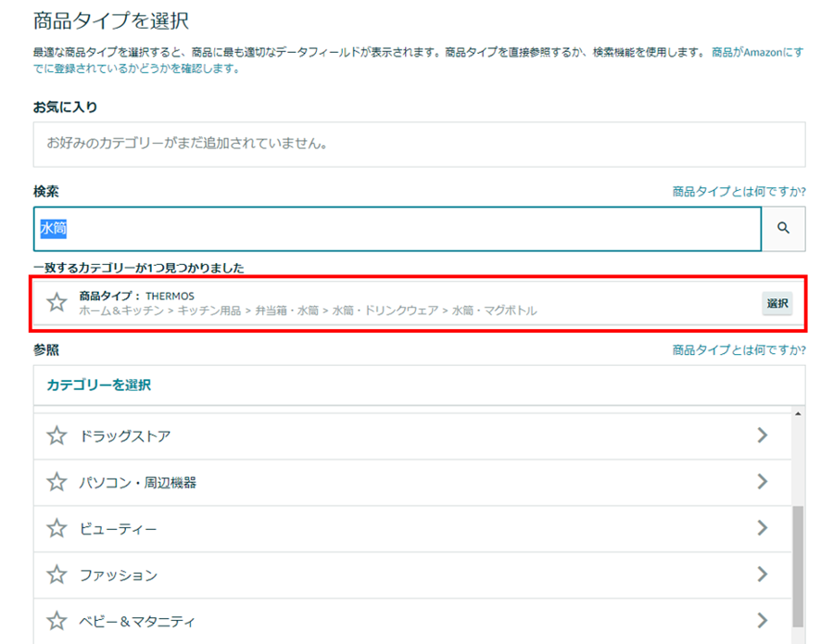821x644 pixels.
Task: Expand ベビー＆マタニティ with its chevron
Action: point(763,621)
